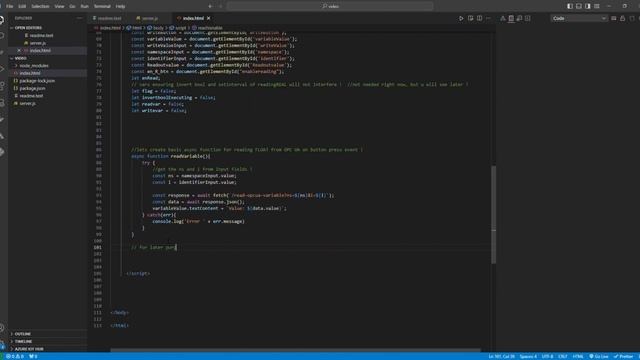Open the Terminal menu
640x360 pixels.
click(102, 6)
